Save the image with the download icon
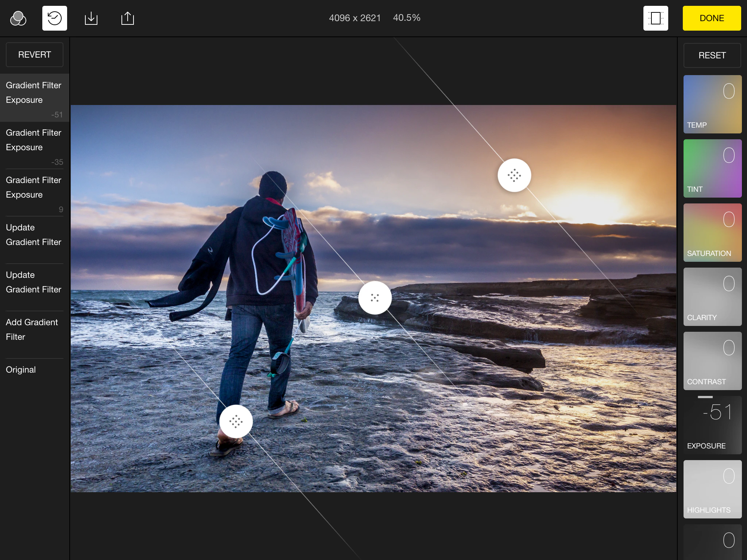The height and width of the screenshot is (560, 747). 91,18
